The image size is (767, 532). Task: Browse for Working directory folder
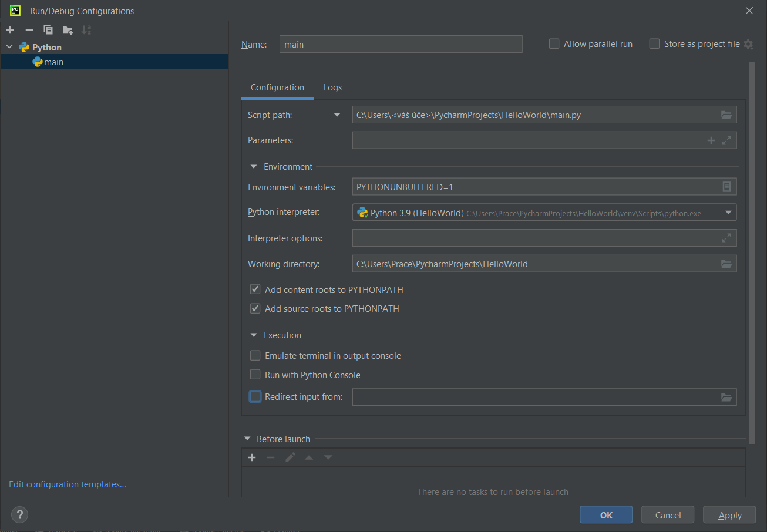[x=726, y=264]
